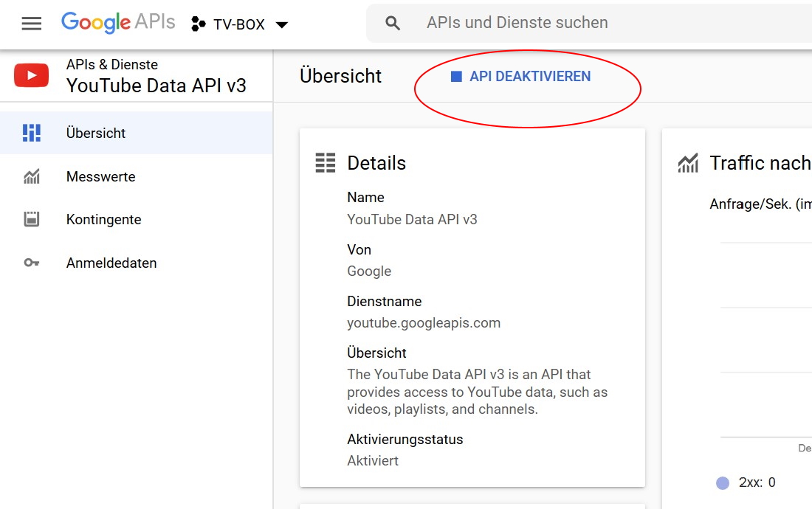Click the Übersicht page heading
Viewport: 812px width, 509px height.
tap(341, 76)
